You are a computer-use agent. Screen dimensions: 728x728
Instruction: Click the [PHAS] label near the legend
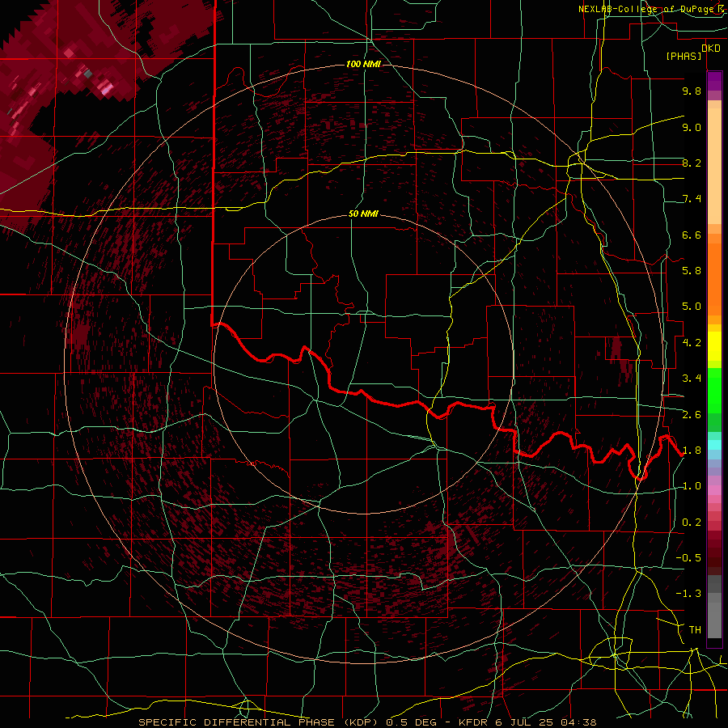(684, 57)
